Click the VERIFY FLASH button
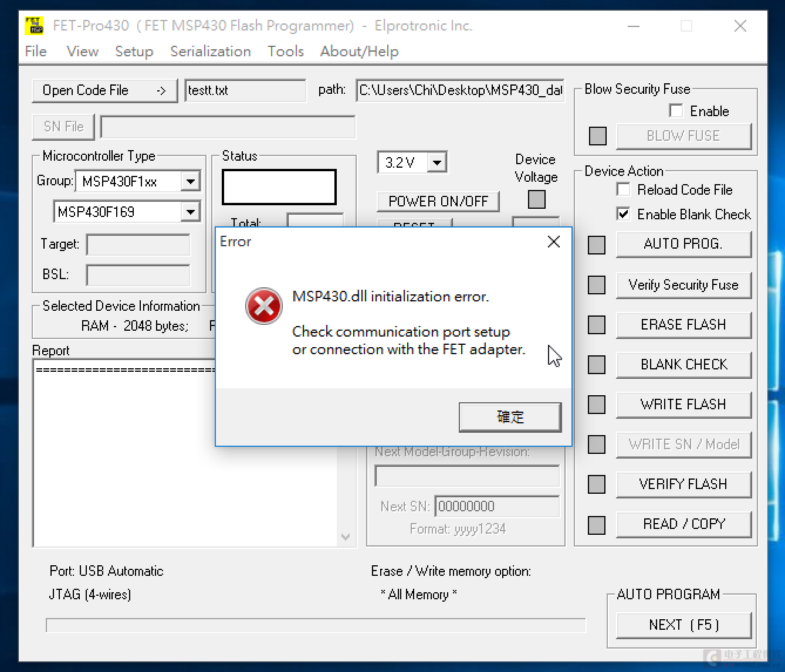 [684, 484]
